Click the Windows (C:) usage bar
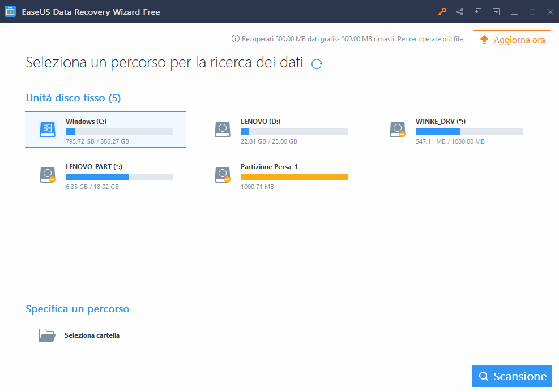 click(x=119, y=132)
